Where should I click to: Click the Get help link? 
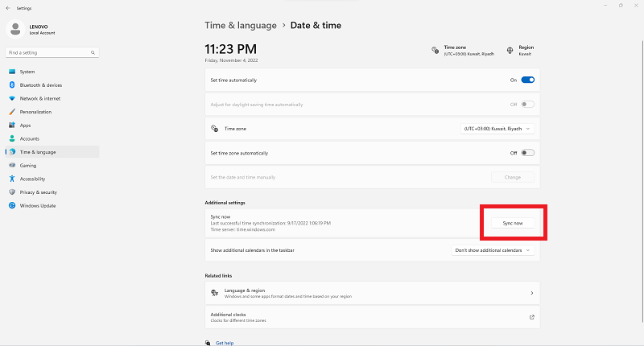click(x=225, y=343)
